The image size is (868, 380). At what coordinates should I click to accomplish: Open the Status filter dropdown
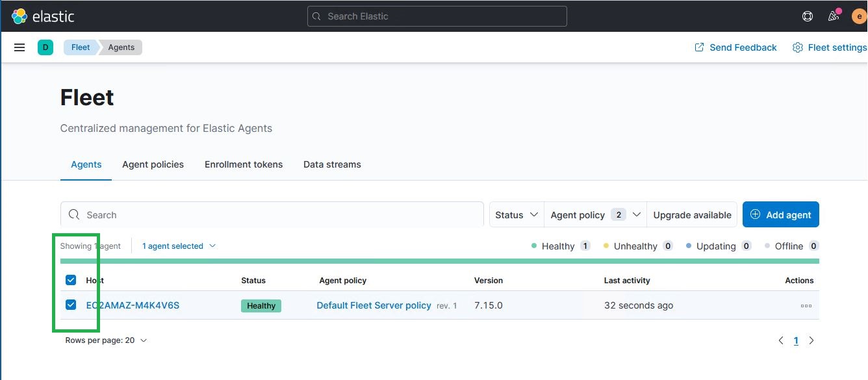coord(516,214)
